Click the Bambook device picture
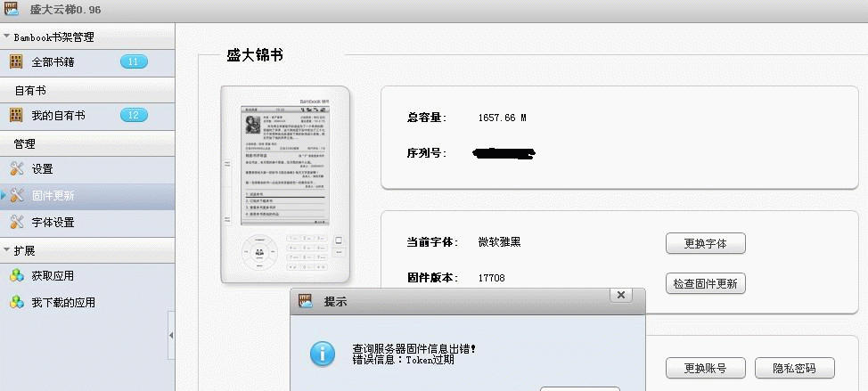Viewport: 868px width, 391px height. [286, 184]
